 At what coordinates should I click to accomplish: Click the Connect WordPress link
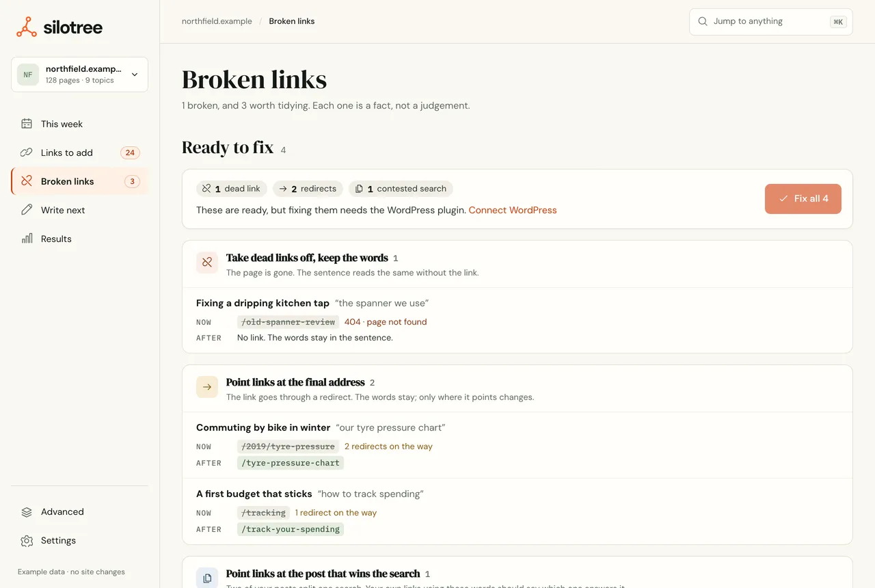pos(513,210)
